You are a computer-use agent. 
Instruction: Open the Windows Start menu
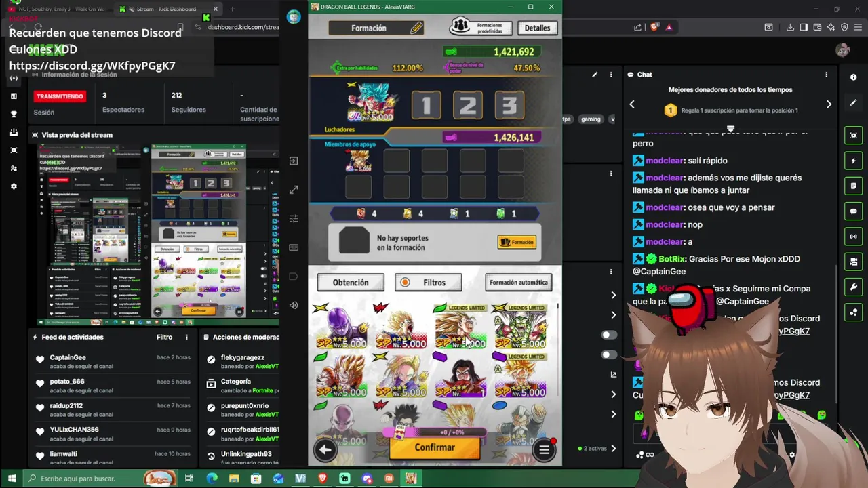[x=12, y=479]
